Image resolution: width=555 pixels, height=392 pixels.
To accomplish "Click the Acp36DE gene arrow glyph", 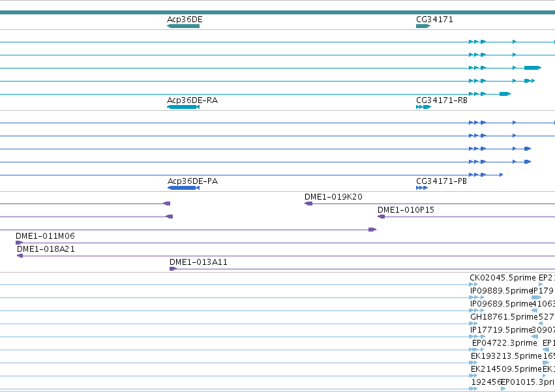I will 183,26.
